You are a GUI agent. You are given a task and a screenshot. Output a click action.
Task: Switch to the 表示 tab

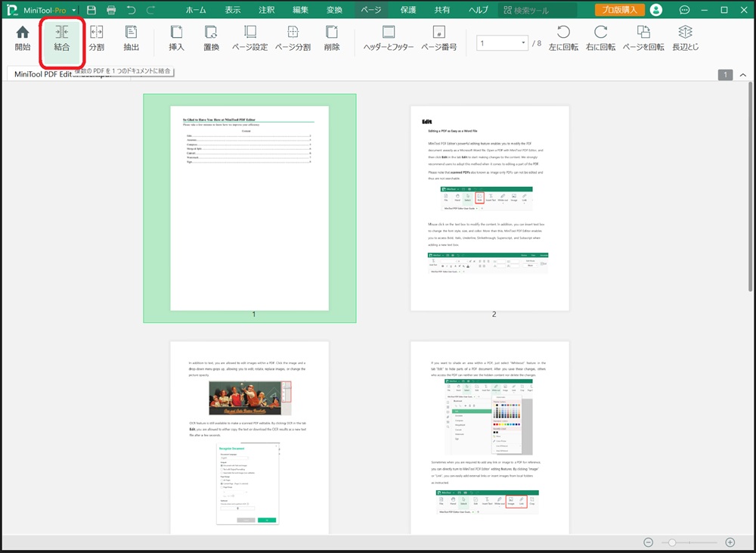(x=232, y=10)
